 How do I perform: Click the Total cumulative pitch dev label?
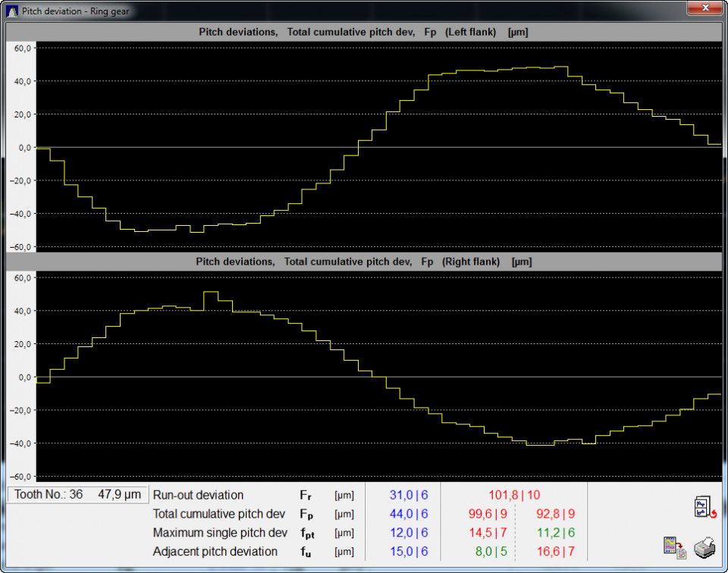[x=218, y=514]
